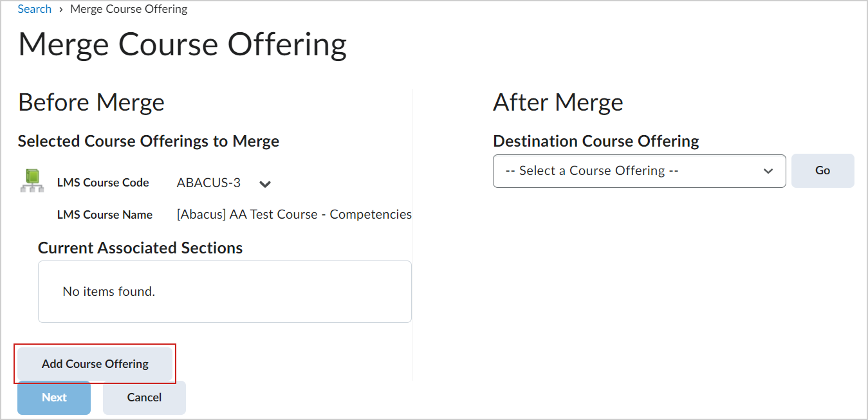Image resolution: width=868 pixels, height=420 pixels.
Task: Click the Before Merge heading
Action: (91, 103)
